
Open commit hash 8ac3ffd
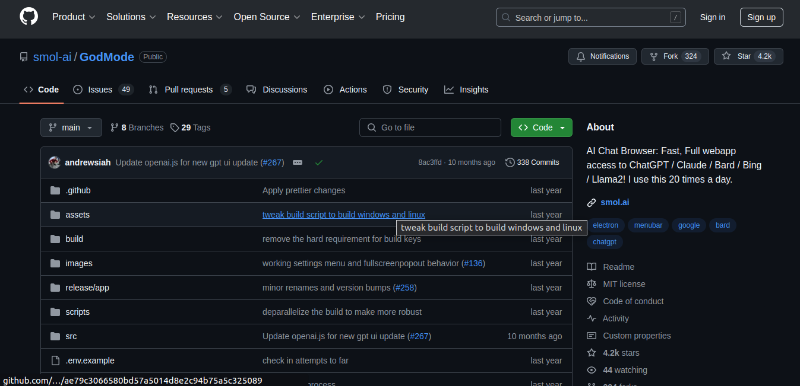tap(430, 163)
